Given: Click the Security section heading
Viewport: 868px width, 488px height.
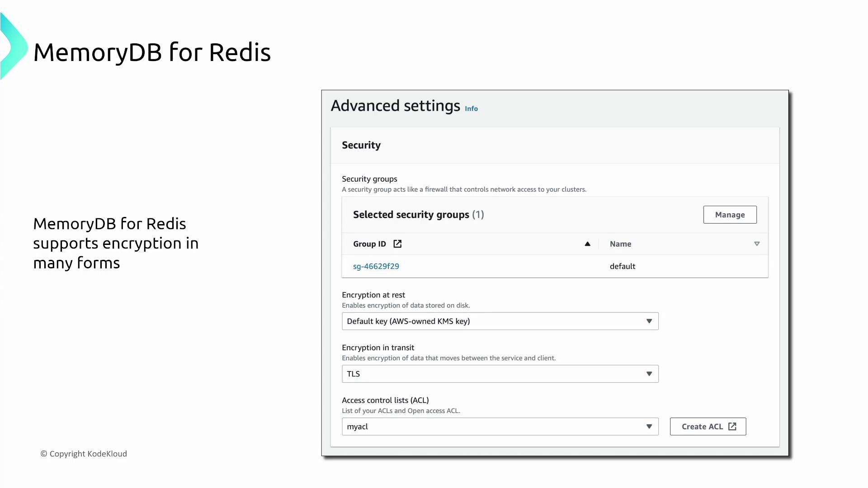Looking at the screenshot, I should pyautogui.click(x=361, y=145).
